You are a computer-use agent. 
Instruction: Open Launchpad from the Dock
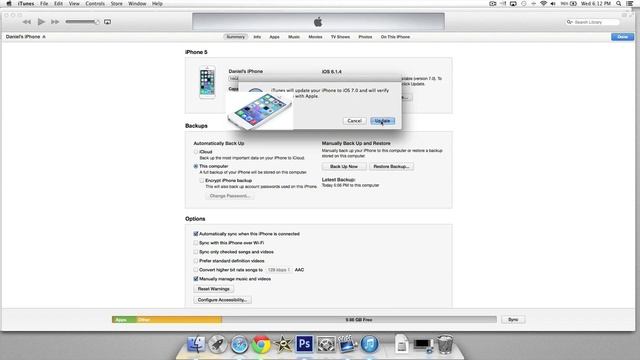[218, 344]
